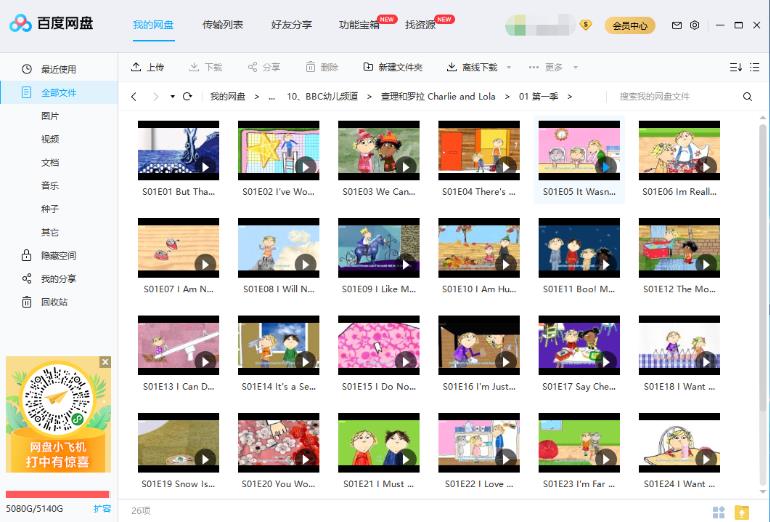Click the 扩容 expand storage link
Screen dimensions: 770x522
[x=102, y=509]
